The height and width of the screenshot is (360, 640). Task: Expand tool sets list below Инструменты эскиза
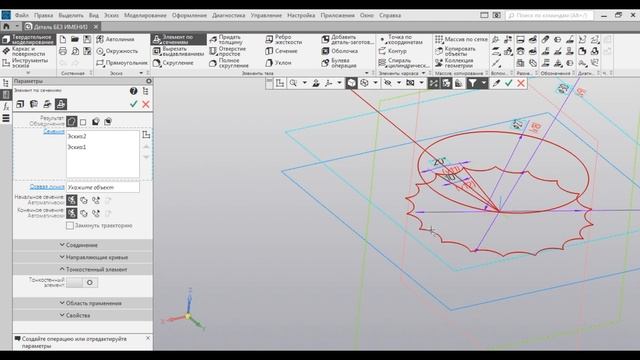click(28, 73)
